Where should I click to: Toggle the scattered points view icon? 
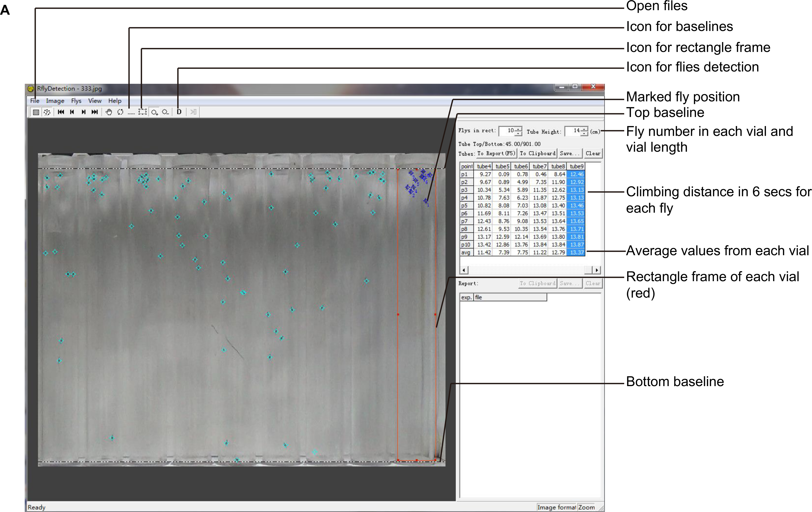click(47, 112)
